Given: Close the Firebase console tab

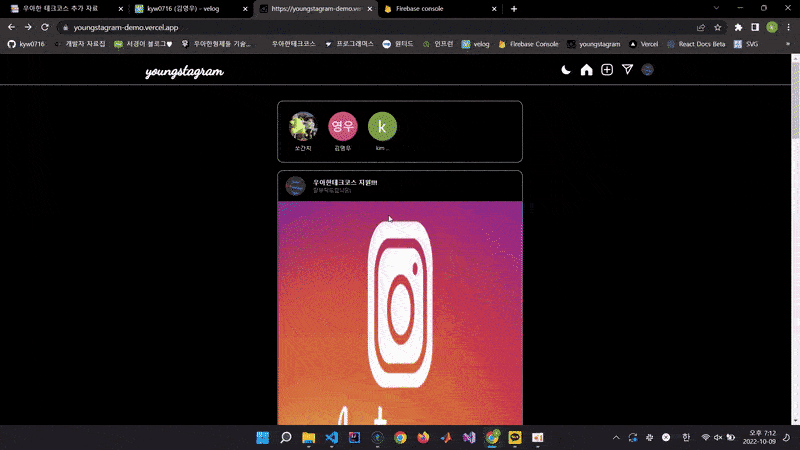Looking at the screenshot, I should tap(494, 9).
